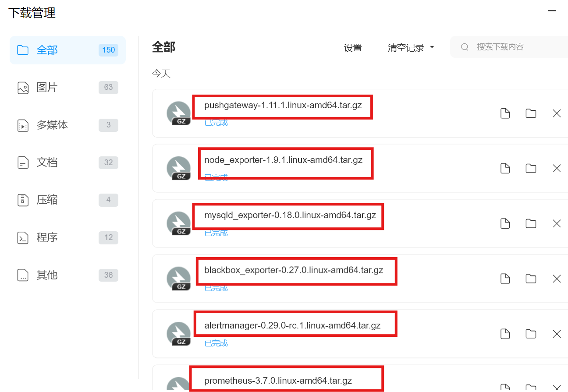Open the 文档 category
This screenshot has width=568, height=392.
pos(67,162)
